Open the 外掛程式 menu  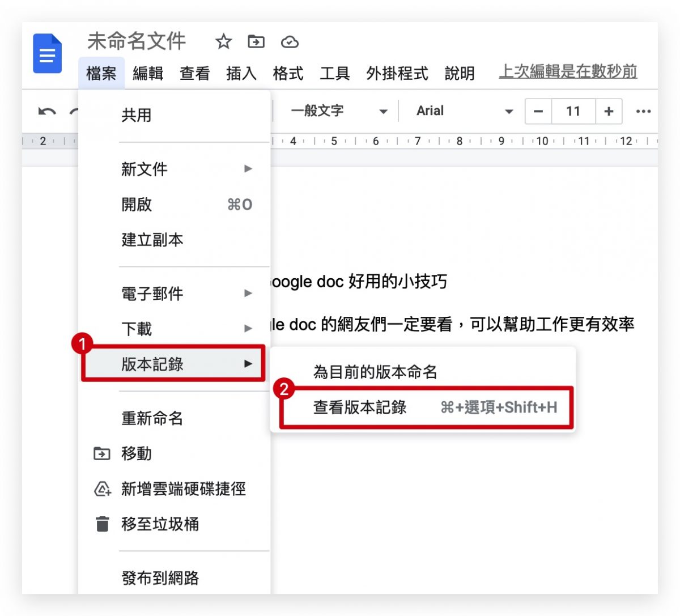pos(397,73)
